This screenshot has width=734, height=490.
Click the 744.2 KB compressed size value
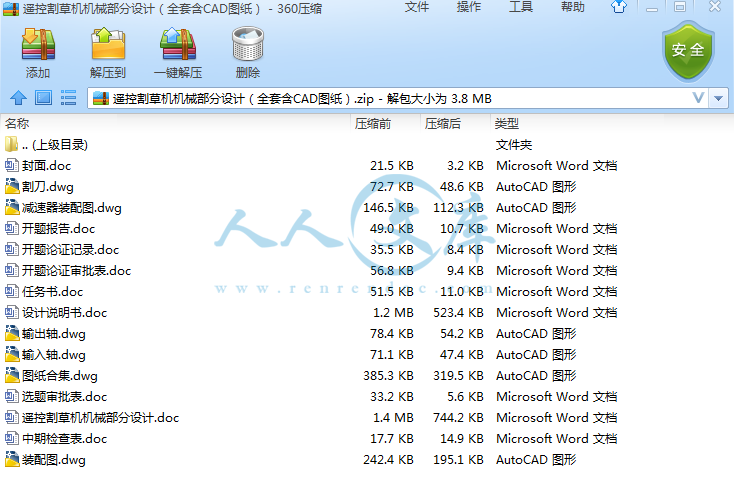pos(458,417)
